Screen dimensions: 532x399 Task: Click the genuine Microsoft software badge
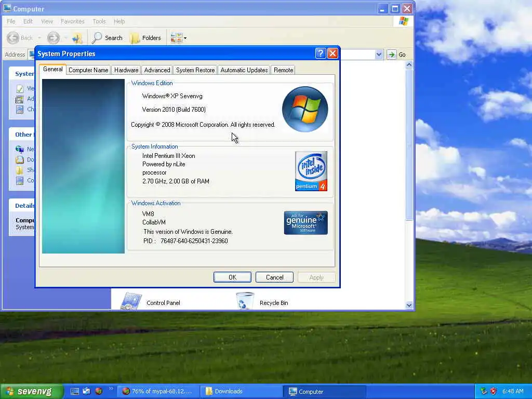tap(305, 222)
